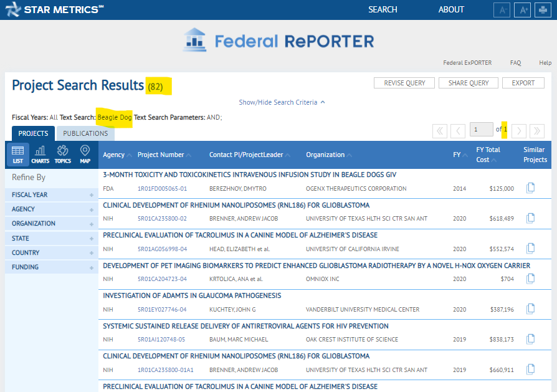Open the ABOUT menu
This screenshot has width=557, height=392.
tap(451, 9)
